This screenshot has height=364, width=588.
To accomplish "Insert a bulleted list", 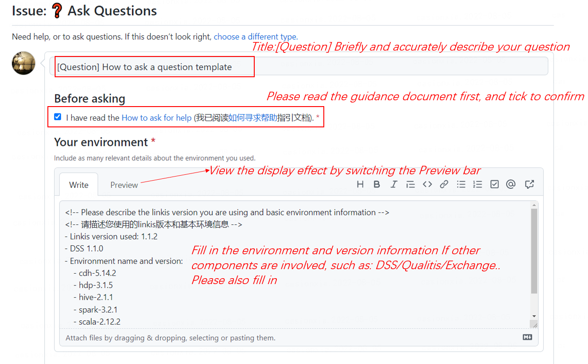I will coord(461,184).
